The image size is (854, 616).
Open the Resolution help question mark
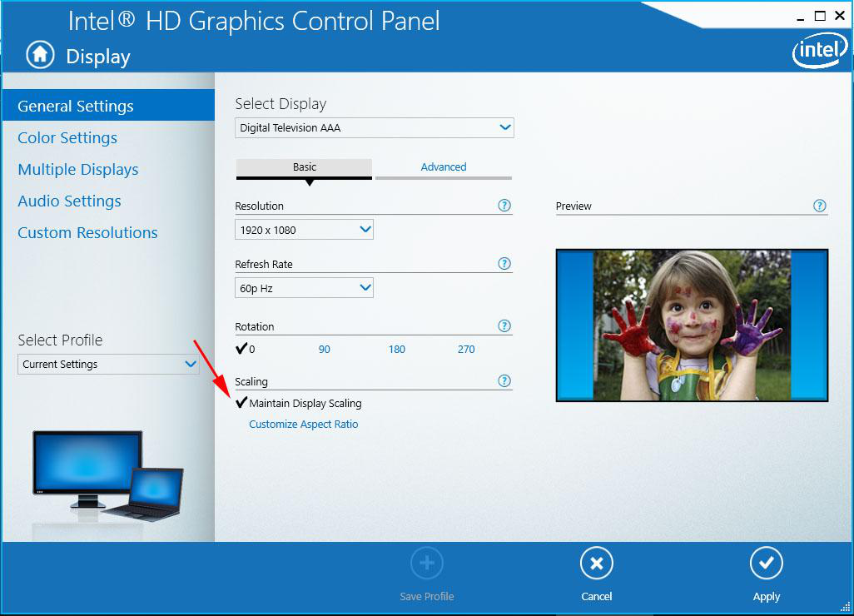click(x=504, y=206)
